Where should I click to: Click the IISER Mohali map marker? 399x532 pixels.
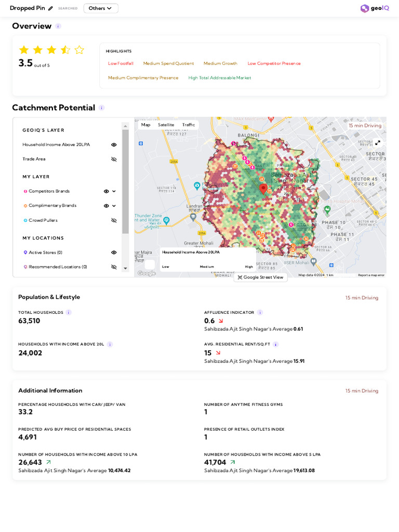(x=313, y=262)
